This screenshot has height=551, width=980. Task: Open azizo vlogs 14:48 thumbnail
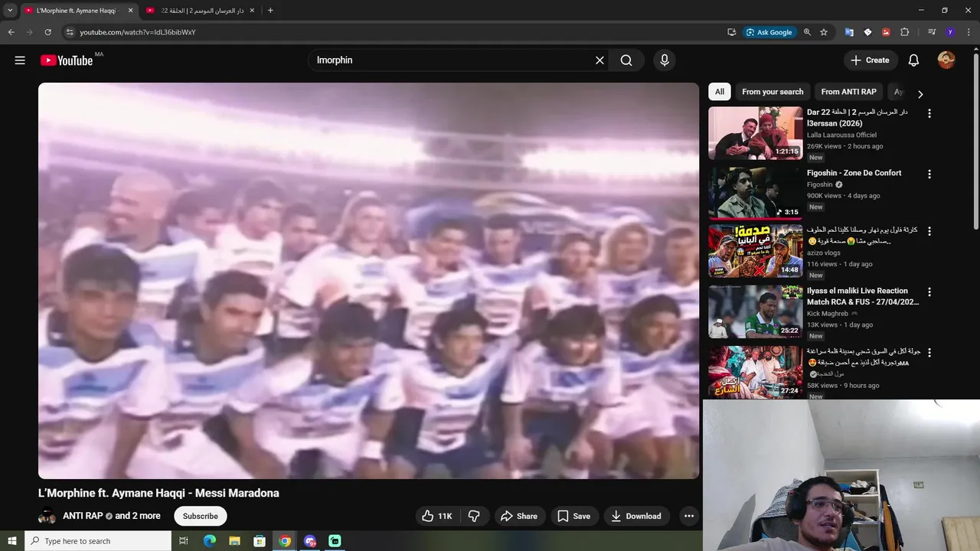click(x=755, y=251)
